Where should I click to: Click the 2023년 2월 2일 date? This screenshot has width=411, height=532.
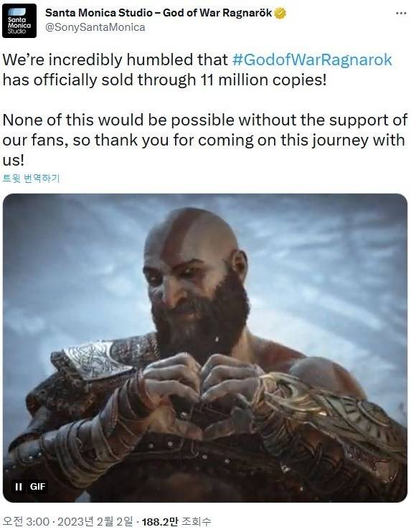click(x=95, y=521)
